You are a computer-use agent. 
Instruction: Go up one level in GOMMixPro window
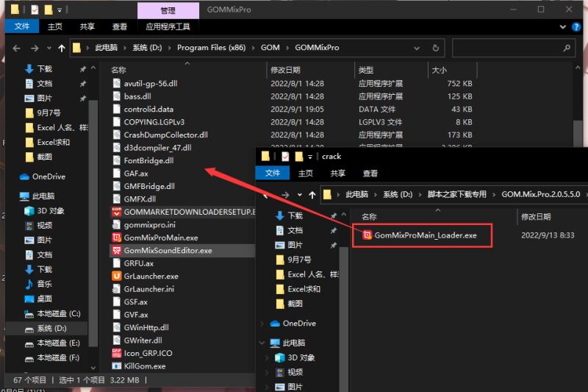pos(62,48)
